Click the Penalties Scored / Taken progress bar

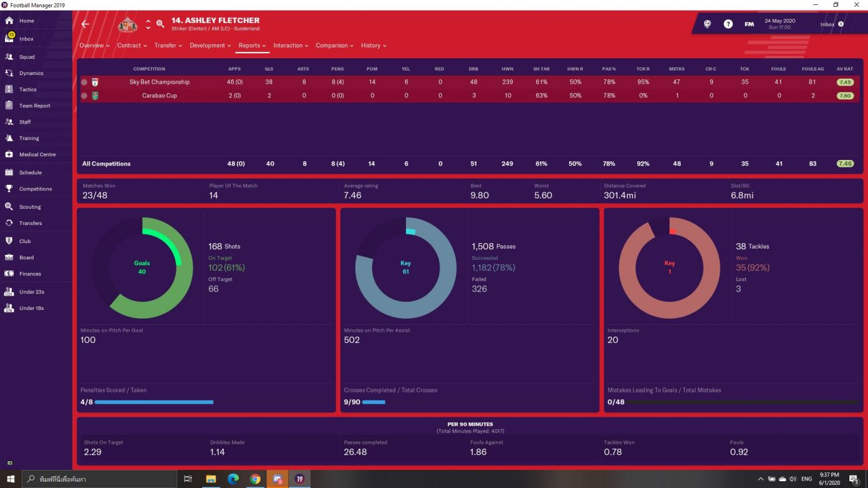pyautogui.click(x=154, y=402)
